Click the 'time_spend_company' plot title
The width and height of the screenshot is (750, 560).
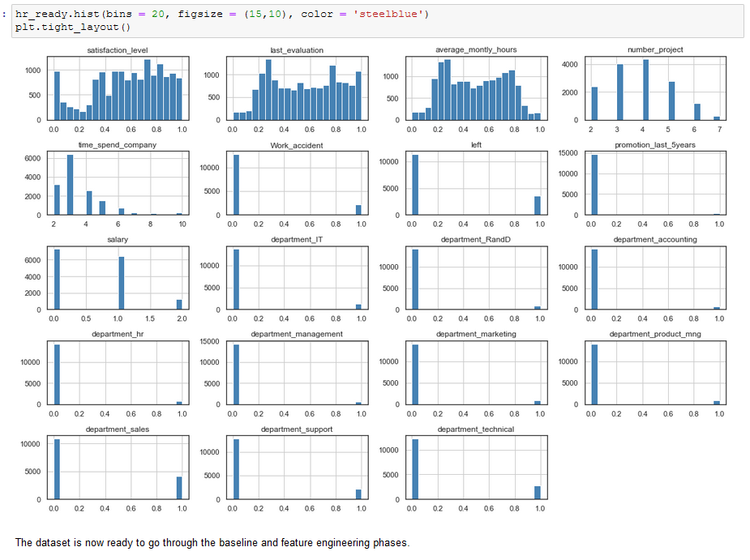118,145
